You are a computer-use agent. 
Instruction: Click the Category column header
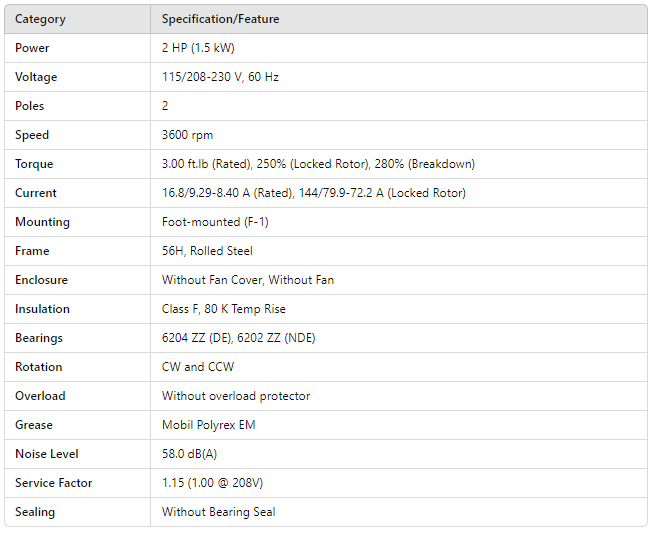[39, 19]
